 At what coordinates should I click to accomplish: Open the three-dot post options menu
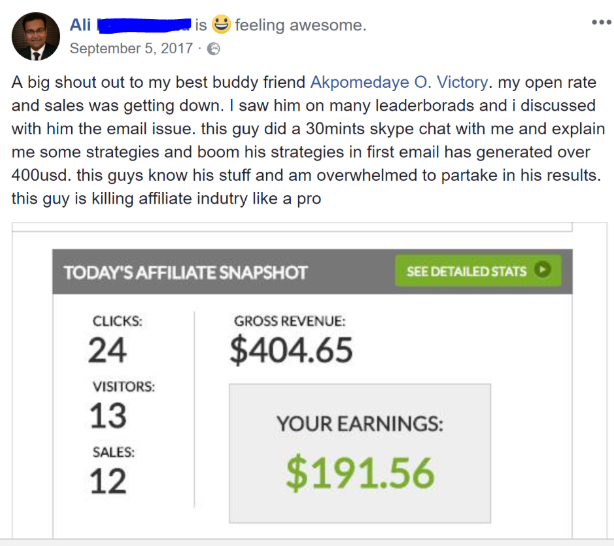(x=602, y=22)
